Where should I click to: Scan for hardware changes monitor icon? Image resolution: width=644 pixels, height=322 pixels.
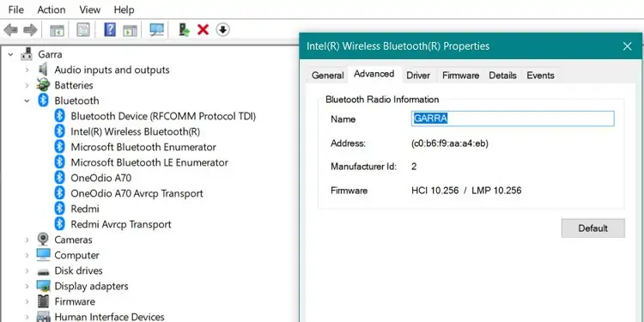click(156, 29)
